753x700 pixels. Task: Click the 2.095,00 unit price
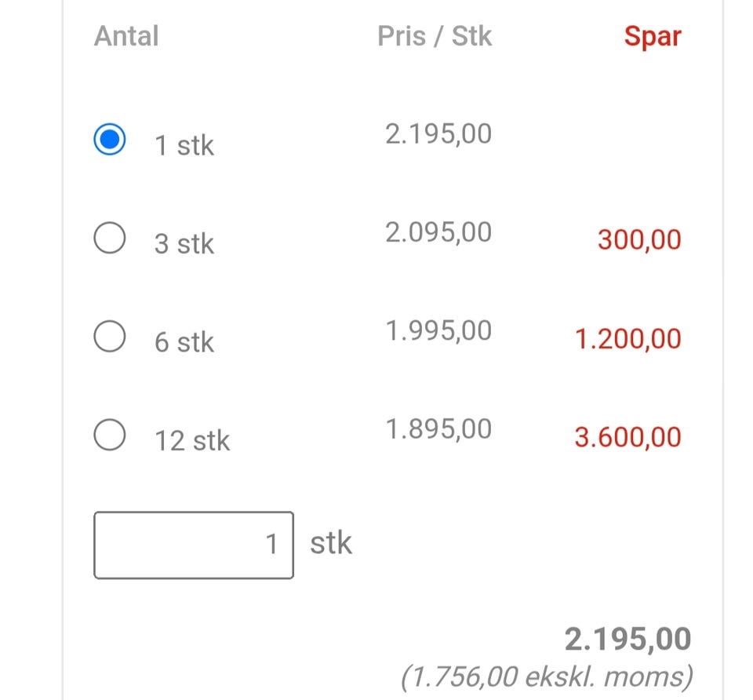tap(438, 232)
